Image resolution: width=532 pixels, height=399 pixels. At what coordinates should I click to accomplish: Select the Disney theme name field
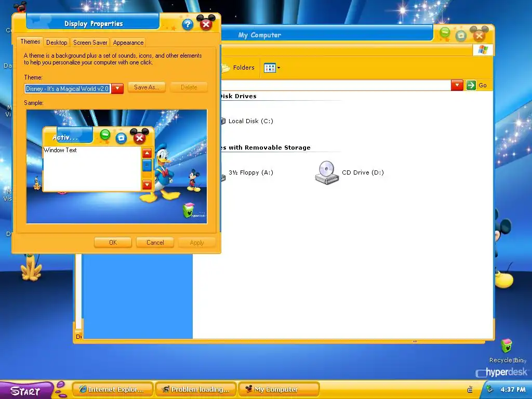(x=68, y=88)
